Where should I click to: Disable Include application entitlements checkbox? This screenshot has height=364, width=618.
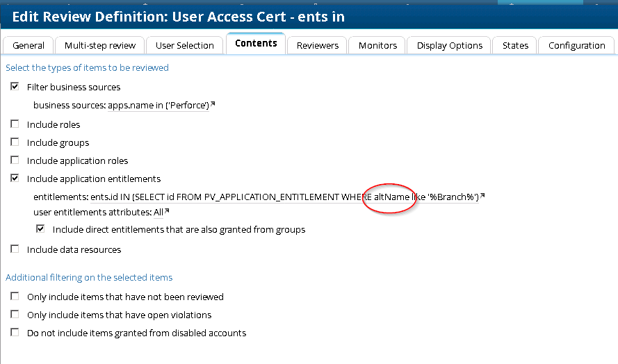(x=15, y=179)
